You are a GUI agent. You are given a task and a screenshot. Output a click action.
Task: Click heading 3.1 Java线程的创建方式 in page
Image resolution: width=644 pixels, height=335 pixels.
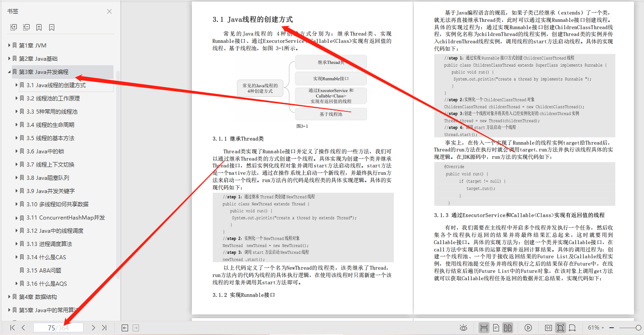tap(252, 20)
